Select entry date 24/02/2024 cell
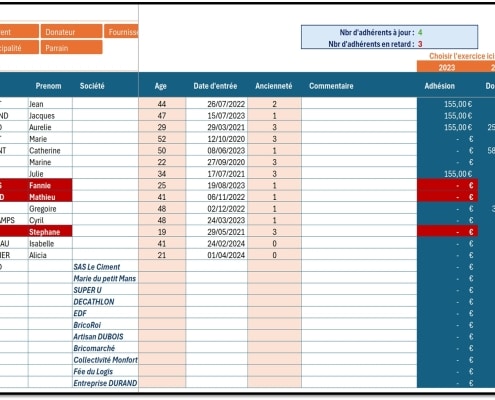Viewport: 495px width, 400px height. (x=217, y=243)
